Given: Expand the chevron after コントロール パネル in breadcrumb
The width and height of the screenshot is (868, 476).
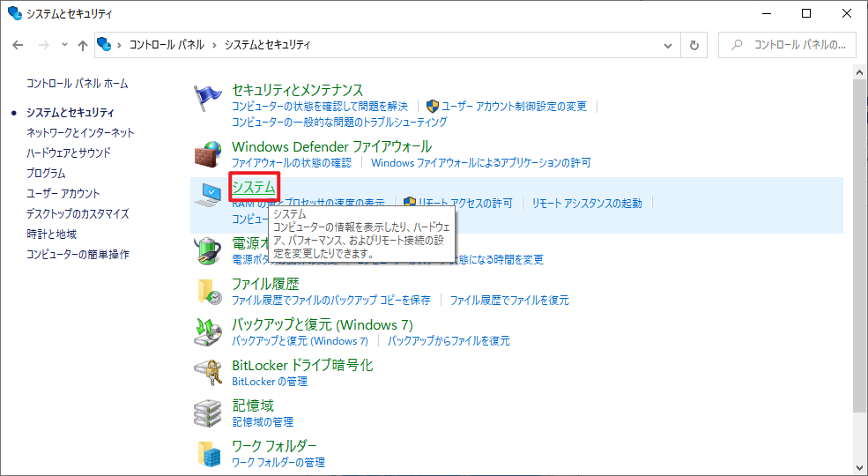Looking at the screenshot, I should [215, 45].
